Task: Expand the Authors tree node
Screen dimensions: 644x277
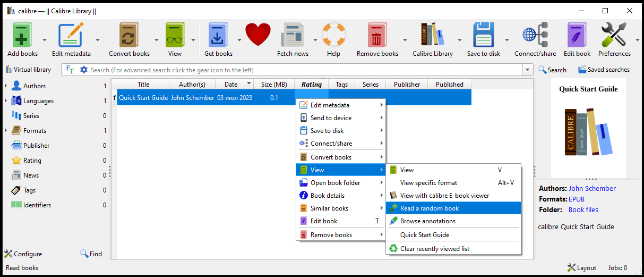Action: [x=6, y=86]
